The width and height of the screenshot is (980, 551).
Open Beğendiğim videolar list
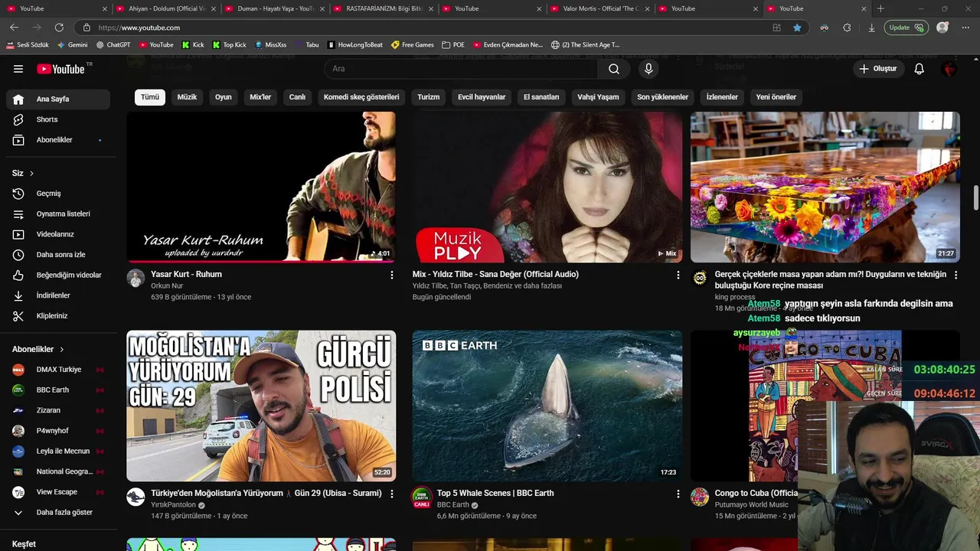pos(58,275)
